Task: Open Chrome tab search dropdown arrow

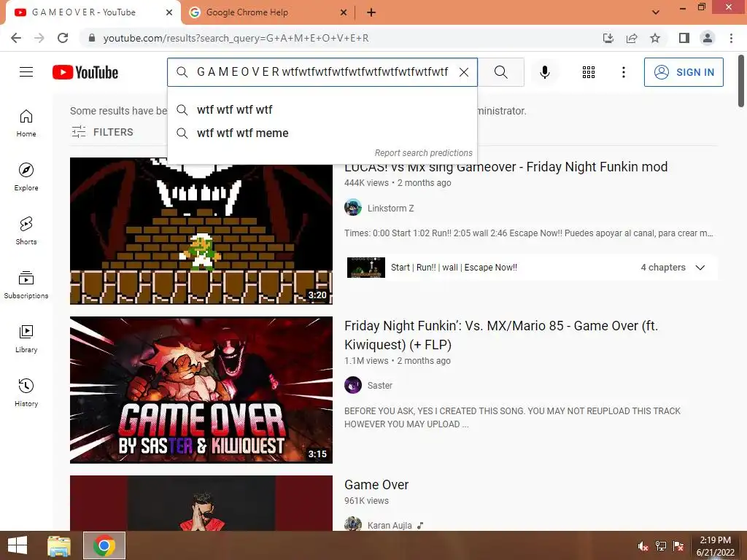Action: pyautogui.click(x=656, y=12)
